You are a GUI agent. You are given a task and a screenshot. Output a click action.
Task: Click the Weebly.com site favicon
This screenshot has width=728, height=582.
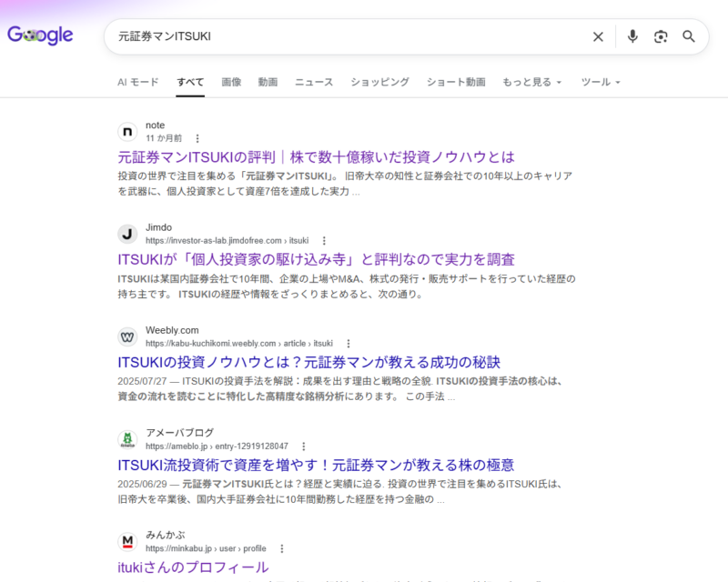[127, 337]
